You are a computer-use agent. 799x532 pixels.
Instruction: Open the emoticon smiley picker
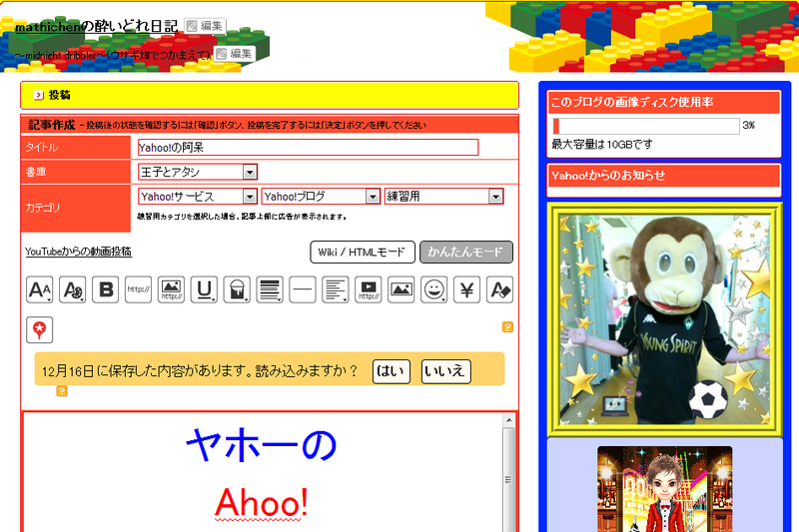pyautogui.click(x=434, y=289)
